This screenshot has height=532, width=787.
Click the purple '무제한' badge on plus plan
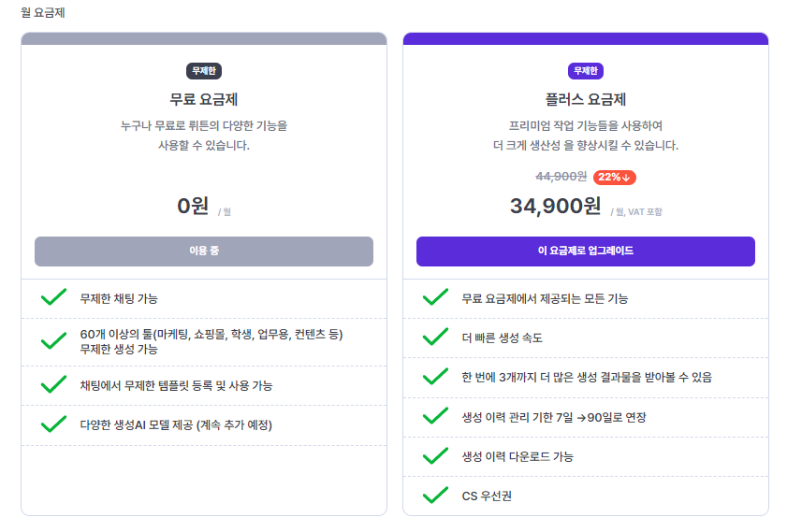pos(585,71)
